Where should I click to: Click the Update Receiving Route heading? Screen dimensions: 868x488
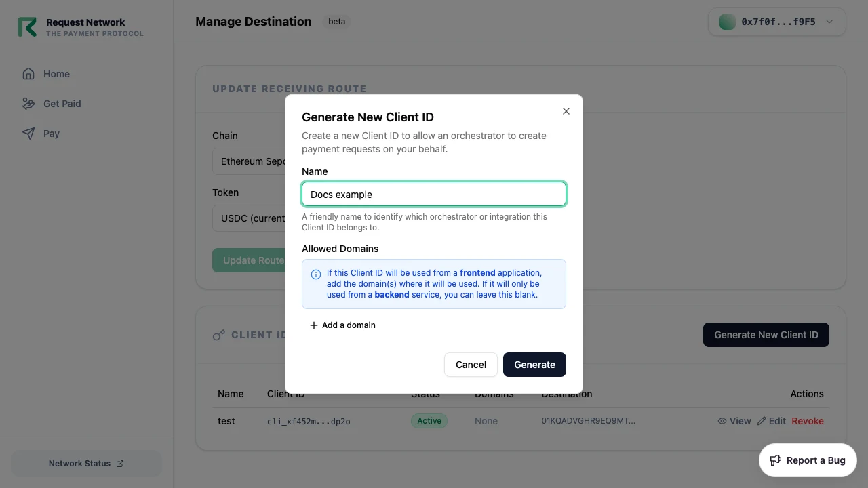coord(290,89)
